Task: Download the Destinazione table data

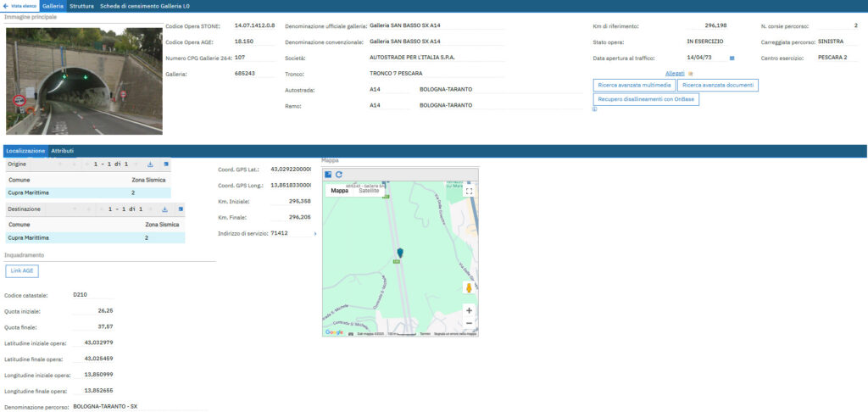Action: pyautogui.click(x=164, y=209)
